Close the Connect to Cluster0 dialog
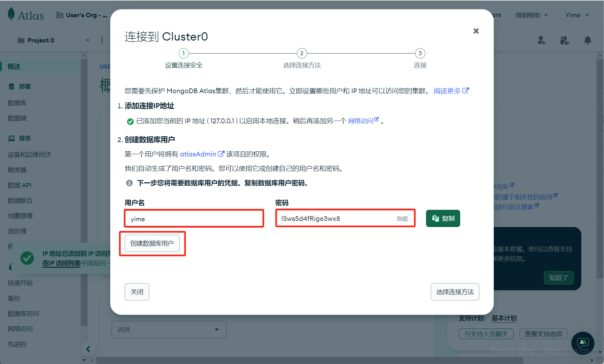Image resolution: width=604 pixels, height=364 pixels. (x=476, y=31)
